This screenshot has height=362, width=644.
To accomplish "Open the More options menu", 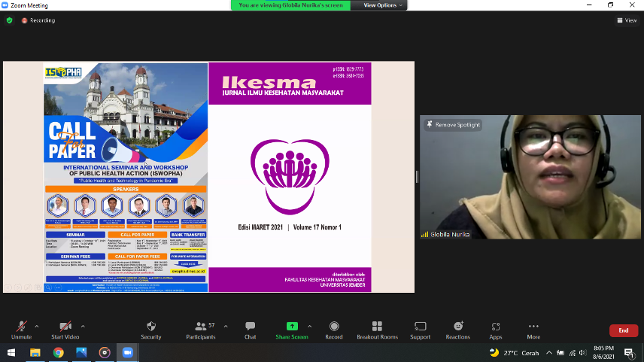I will click(x=533, y=328).
